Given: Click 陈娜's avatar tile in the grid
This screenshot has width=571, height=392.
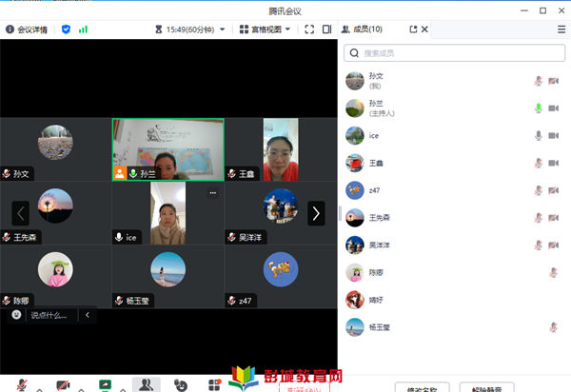Looking at the screenshot, I should 55,277.
